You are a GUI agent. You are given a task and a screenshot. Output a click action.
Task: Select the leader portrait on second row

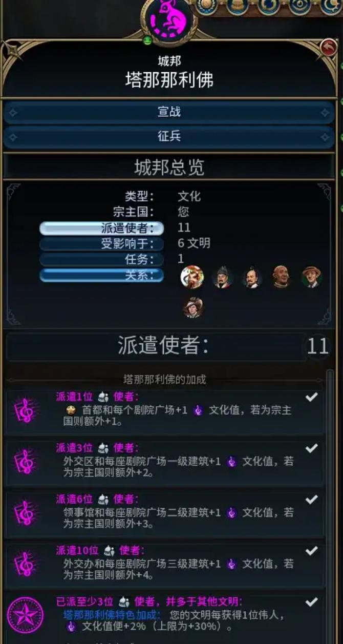193,307
